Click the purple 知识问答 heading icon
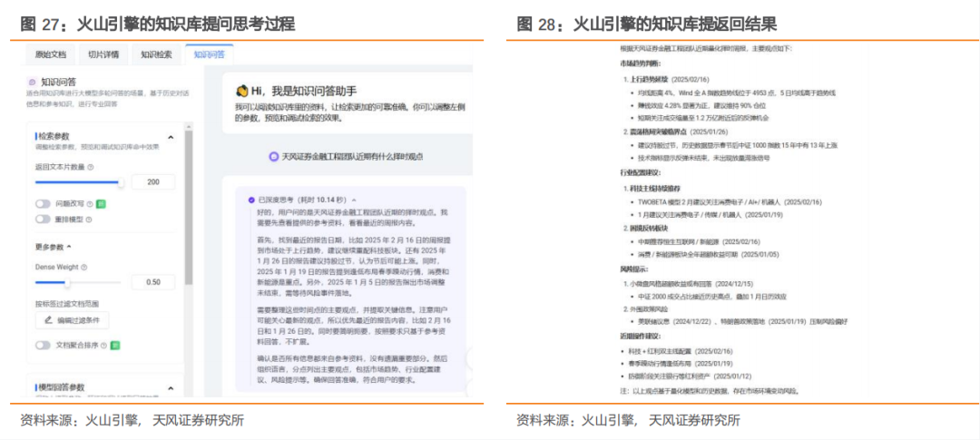The height and width of the screenshot is (440, 980). pos(33,82)
